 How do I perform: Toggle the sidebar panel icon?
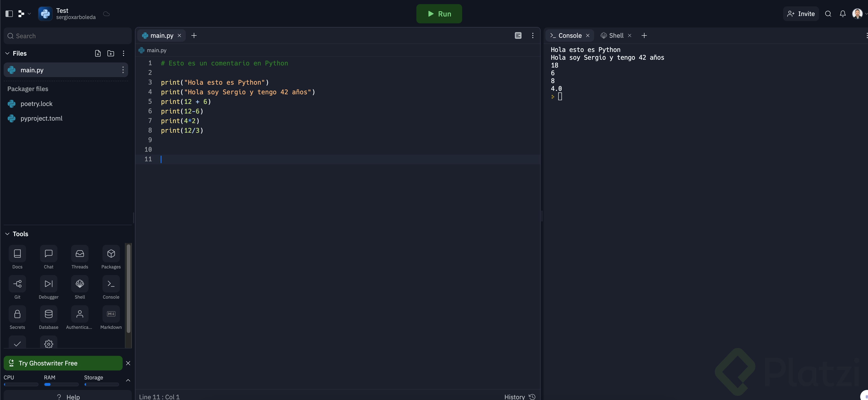[9, 14]
